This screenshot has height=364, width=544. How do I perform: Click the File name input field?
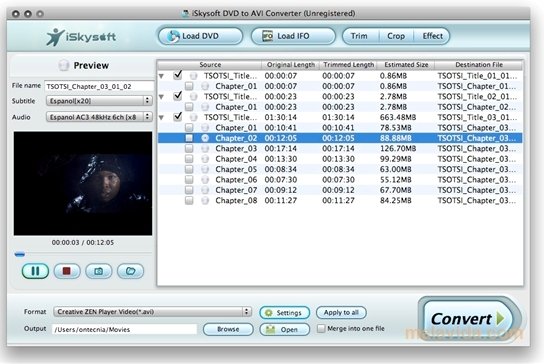click(99, 86)
